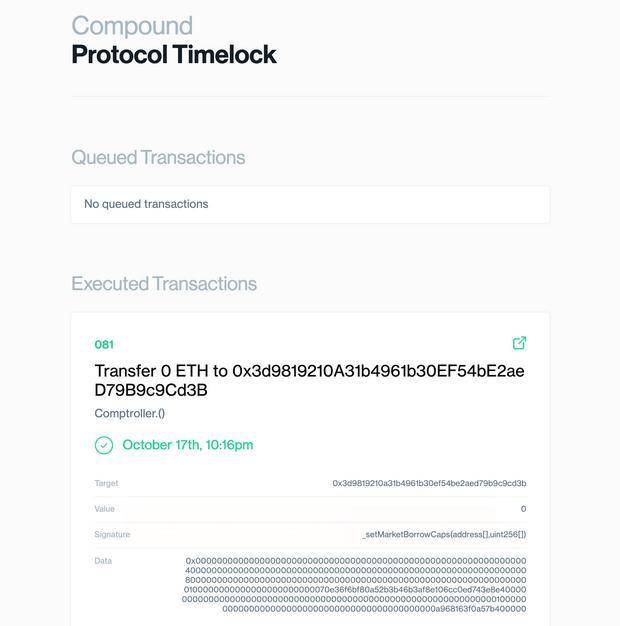This screenshot has height=626, width=620.
Task: Click the Queued Transactions section heading
Action: click(x=158, y=157)
